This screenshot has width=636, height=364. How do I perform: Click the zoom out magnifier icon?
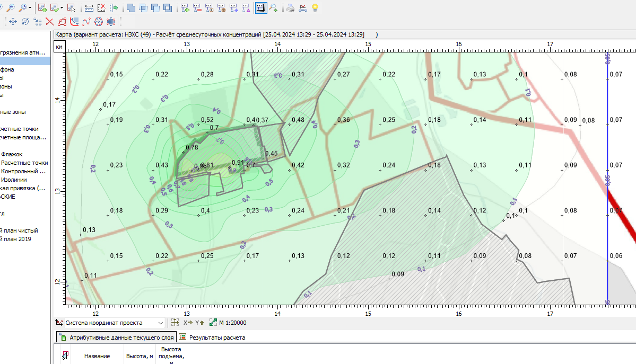pos(10,8)
